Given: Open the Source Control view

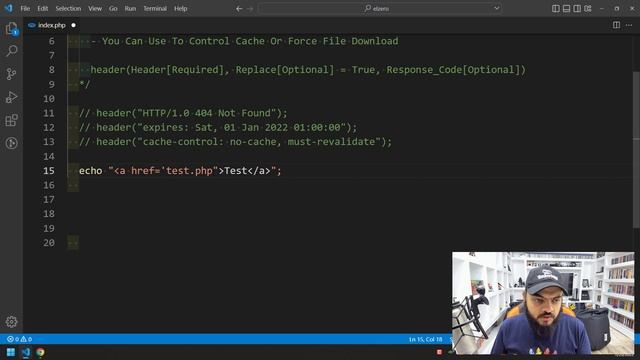Looking at the screenshot, I should [11, 74].
